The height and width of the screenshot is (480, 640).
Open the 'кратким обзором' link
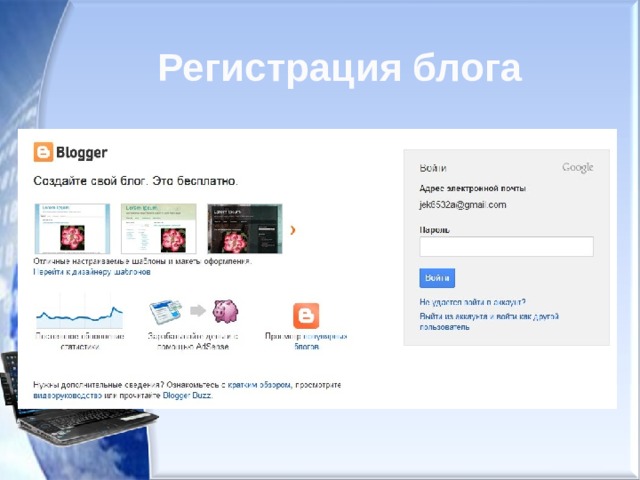point(259,385)
